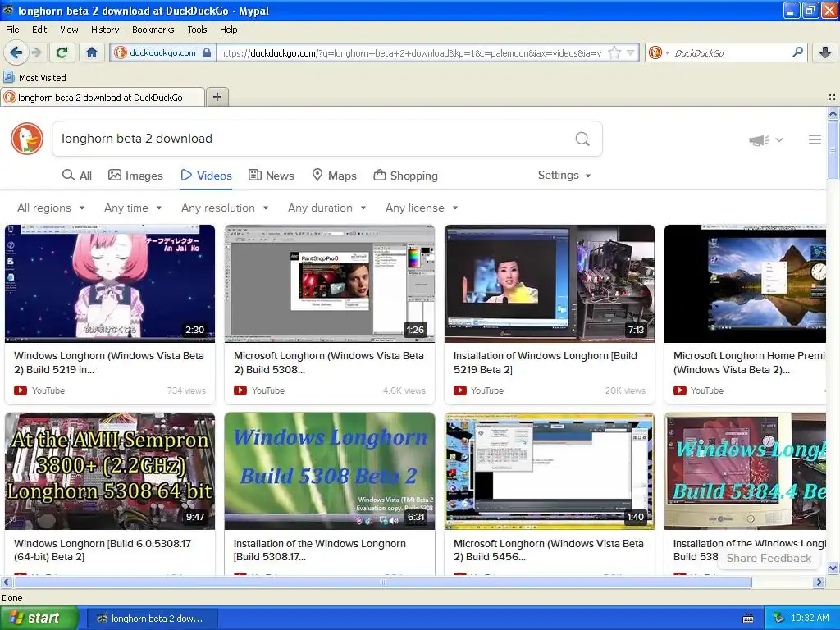Play the green Build 5308 Beta 2 thumbnail
Viewport: 840px width, 630px height.
point(330,471)
